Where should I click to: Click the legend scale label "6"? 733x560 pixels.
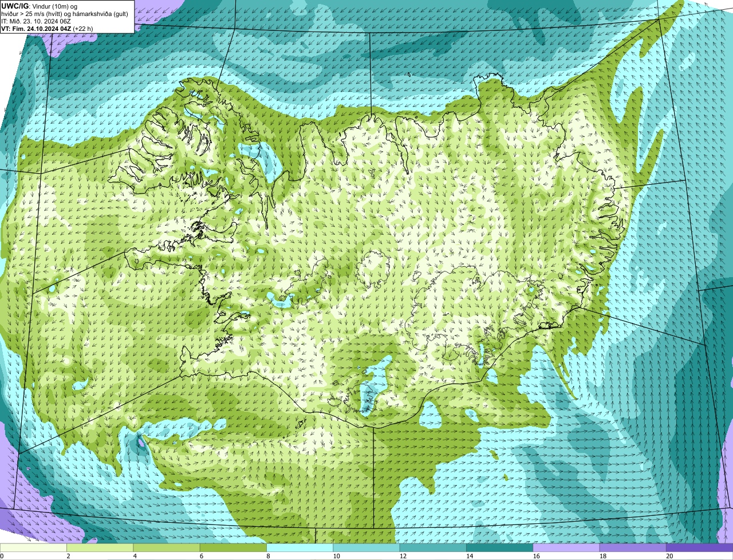[201, 556]
